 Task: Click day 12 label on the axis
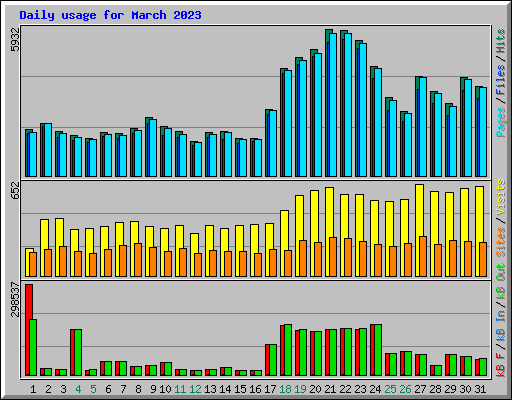[x=195, y=389]
